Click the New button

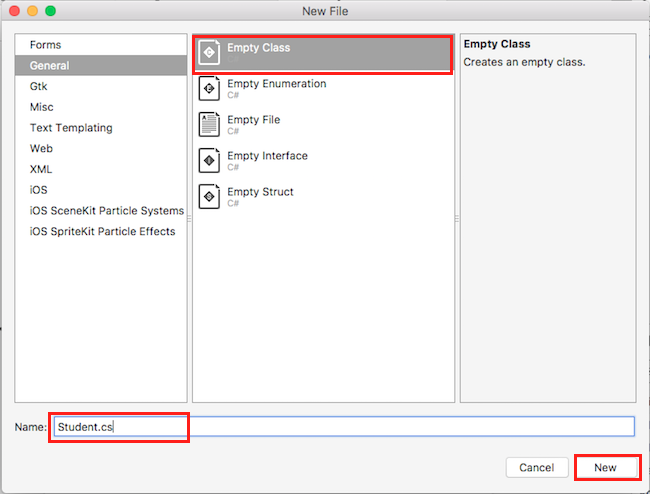[605, 467]
